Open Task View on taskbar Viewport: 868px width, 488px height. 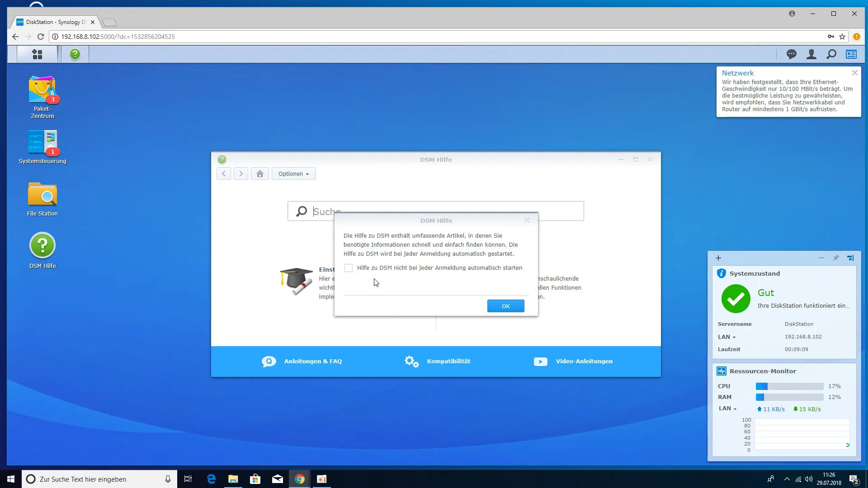(188, 479)
